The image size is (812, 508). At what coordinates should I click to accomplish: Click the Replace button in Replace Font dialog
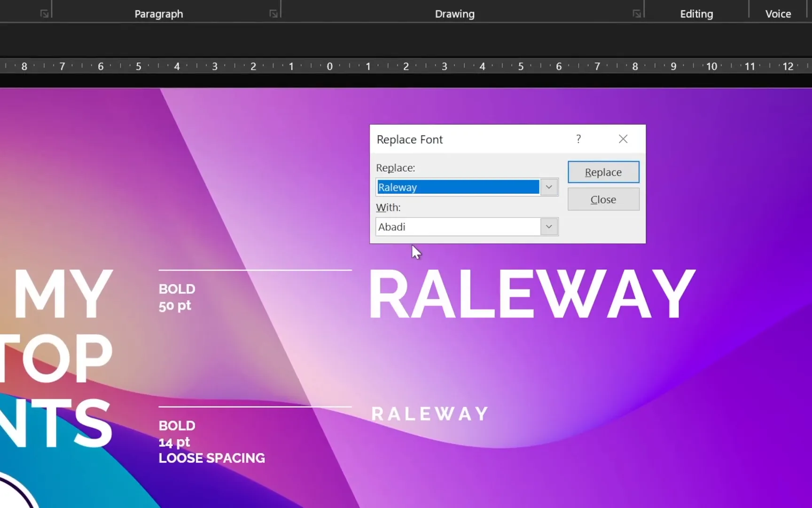tap(603, 172)
